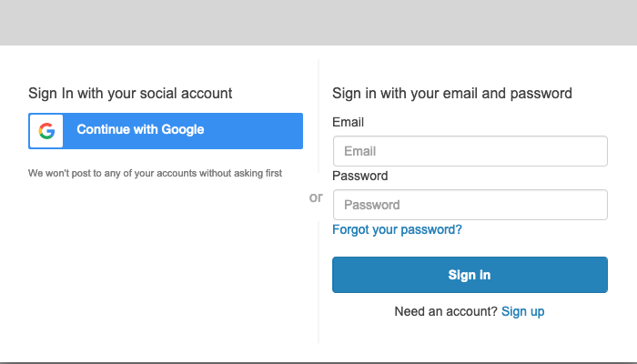637x364 pixels.
Task: Click the 'Google' word in the blue button
Action: 182,129
